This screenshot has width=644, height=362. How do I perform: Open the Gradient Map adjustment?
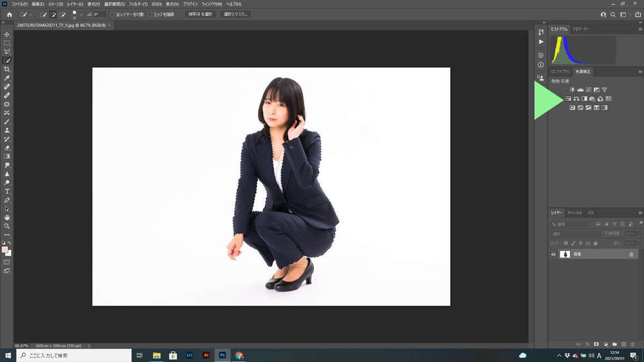tap(596, 107)
